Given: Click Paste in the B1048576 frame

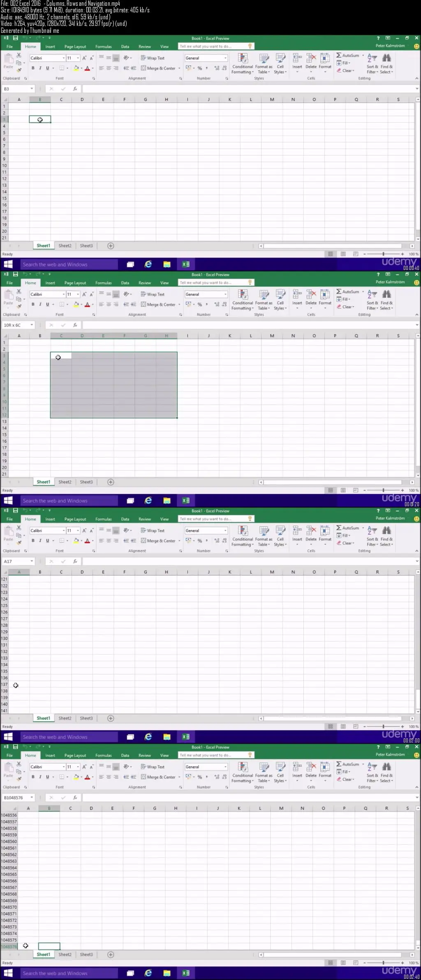Looking at the screenshot, I should [9, 770].
